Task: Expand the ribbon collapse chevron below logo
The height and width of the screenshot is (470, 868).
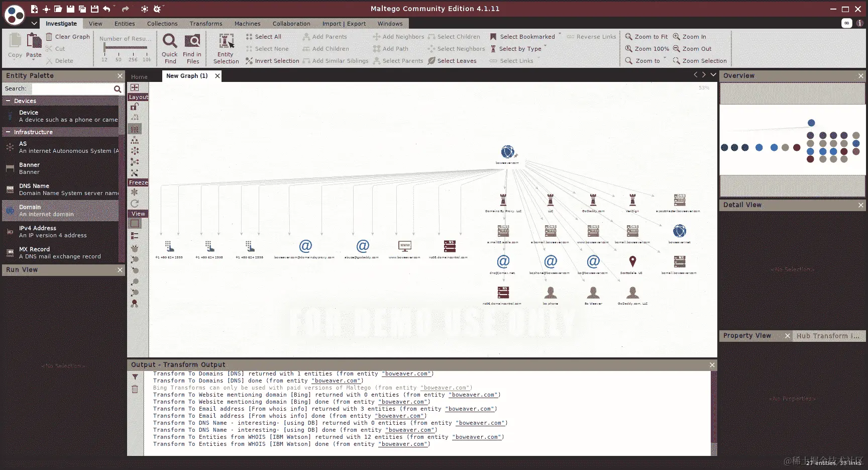Action: click(x=34, y=23)
